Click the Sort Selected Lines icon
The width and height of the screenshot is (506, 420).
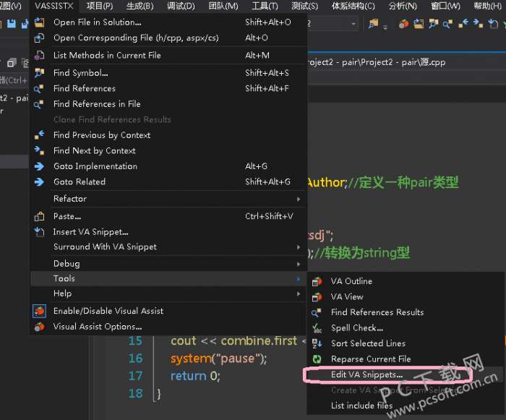point(317,343)
